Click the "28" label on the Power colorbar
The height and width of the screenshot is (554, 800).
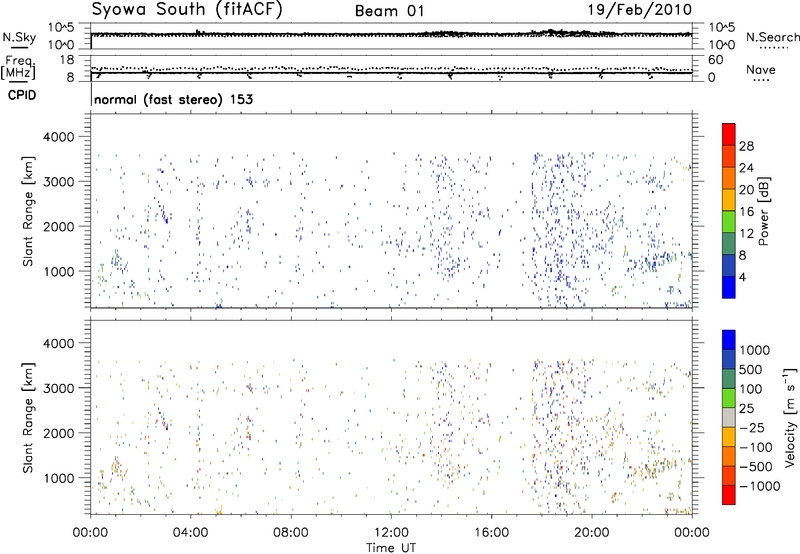coord(746,146)
